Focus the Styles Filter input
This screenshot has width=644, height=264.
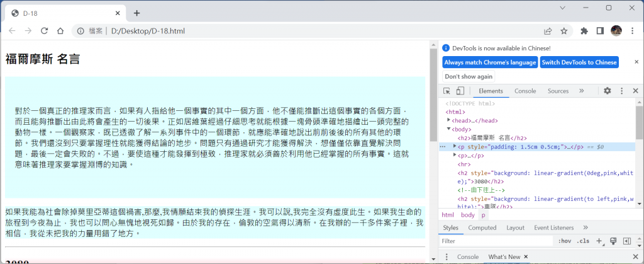(x=496, y=241)
